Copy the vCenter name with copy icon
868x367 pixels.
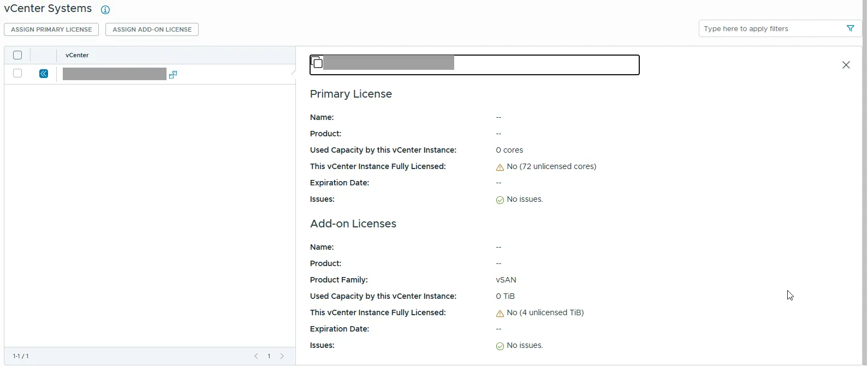[317, 62]
